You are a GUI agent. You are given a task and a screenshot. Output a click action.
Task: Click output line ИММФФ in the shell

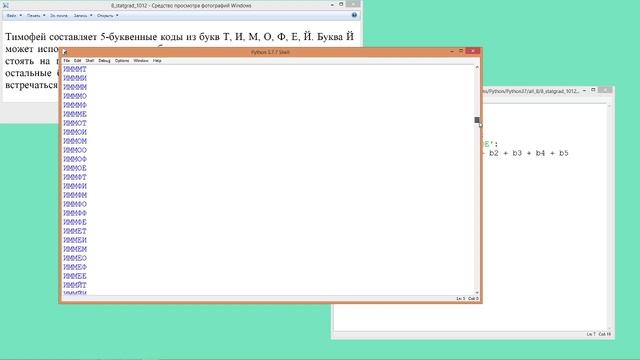tap(75, 213)
